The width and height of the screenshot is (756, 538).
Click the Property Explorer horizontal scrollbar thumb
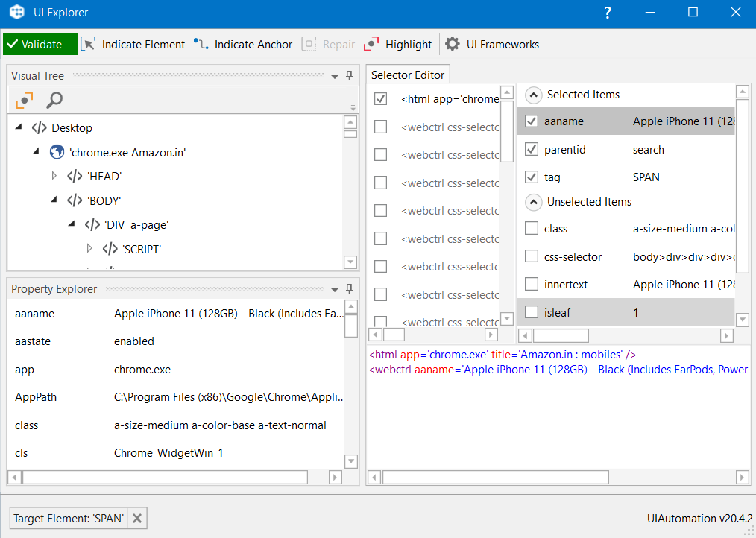pyautogui.click(x=165, y=477)
